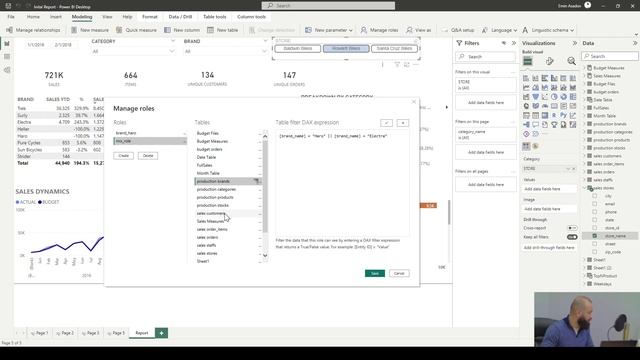Select the Analytics magnifier icon
Screen dimensions: 640x360
coord(571,61)
